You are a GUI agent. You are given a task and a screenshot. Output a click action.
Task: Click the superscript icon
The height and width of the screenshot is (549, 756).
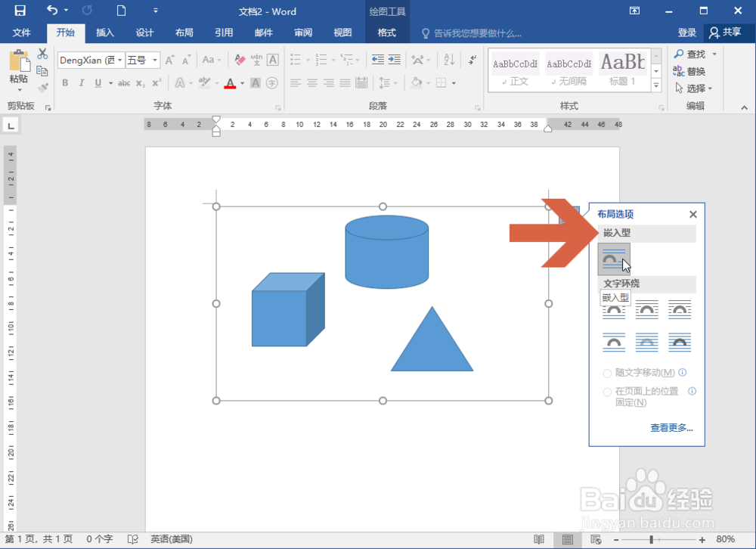pos(156,82)
